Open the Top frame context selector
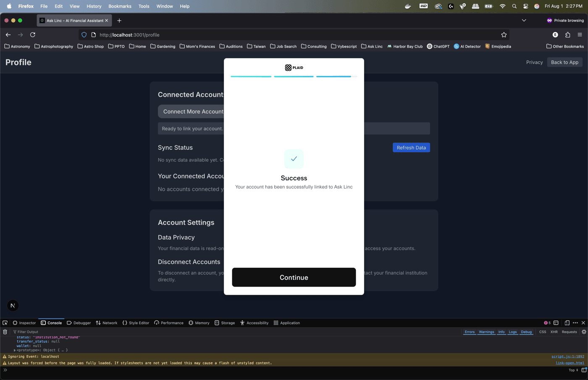Viewport: 588px width, 380px height. coord(573,370)
